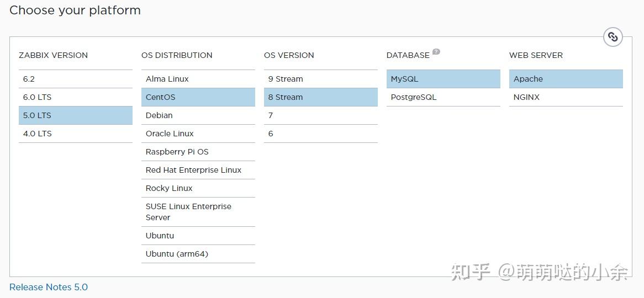Screen dimensions: 644x298
Task: Choose Debian distribution
Action: tap(198, 115)
